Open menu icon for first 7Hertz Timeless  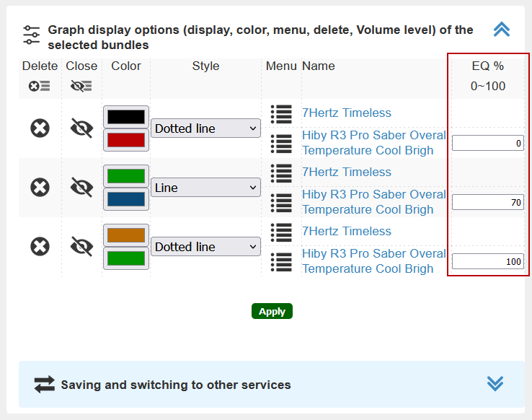click(281, 114)
